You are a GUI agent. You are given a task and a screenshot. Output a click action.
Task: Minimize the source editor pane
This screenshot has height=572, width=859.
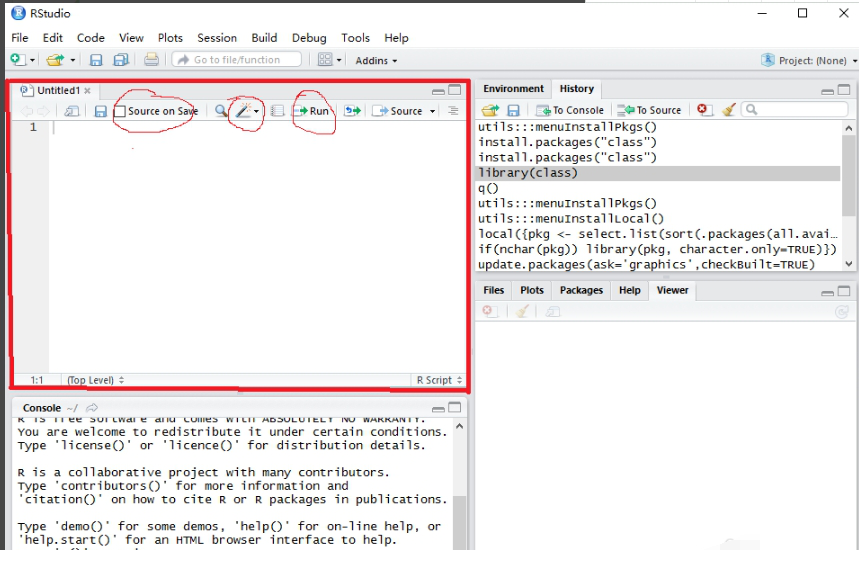438,91
